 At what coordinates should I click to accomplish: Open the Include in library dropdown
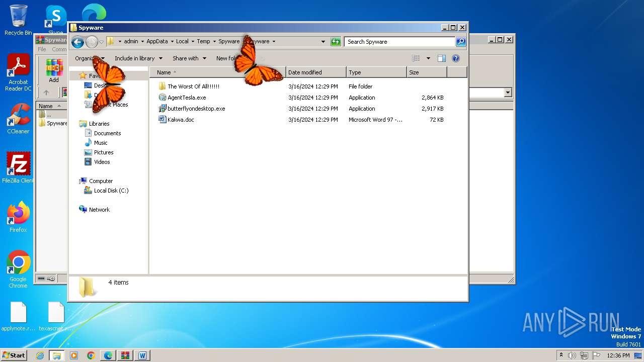coord(138,58)
